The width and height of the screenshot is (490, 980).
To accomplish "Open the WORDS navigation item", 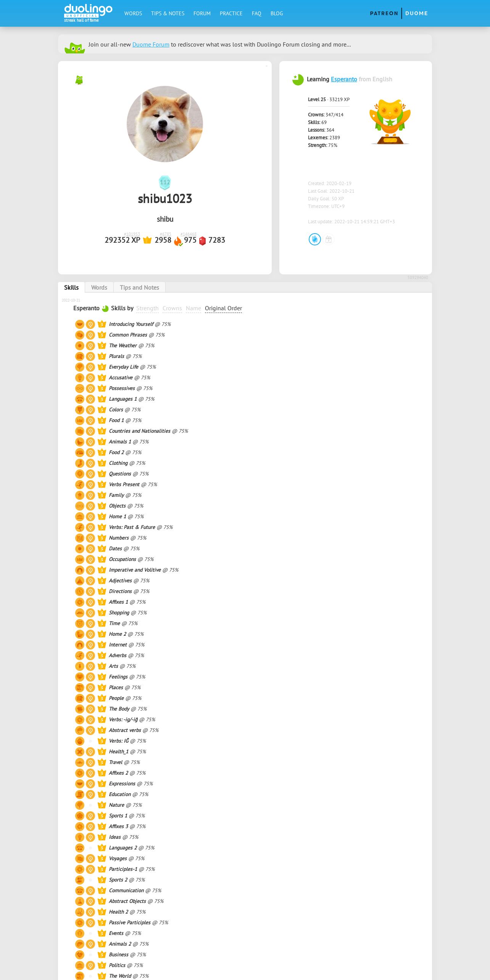I will [x=133, y=13].
